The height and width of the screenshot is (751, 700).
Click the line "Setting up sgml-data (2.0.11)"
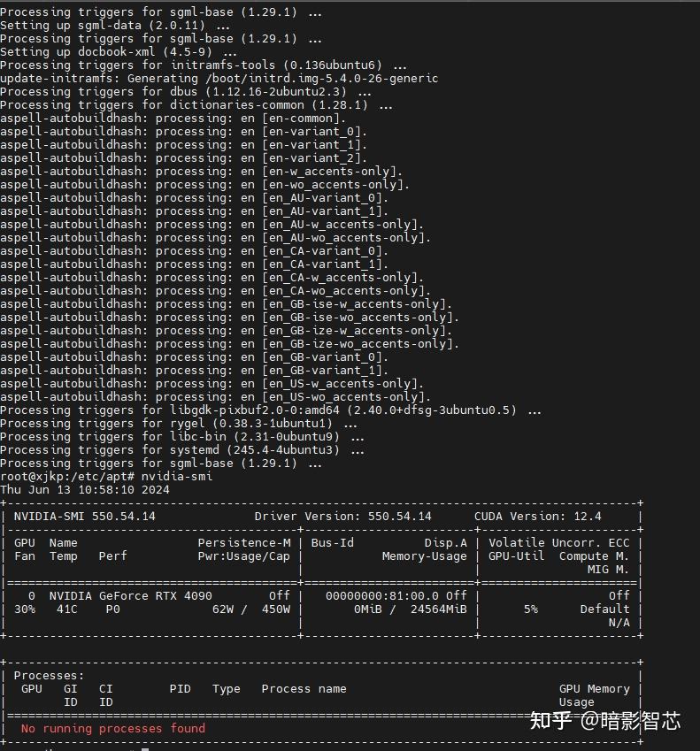115,26
